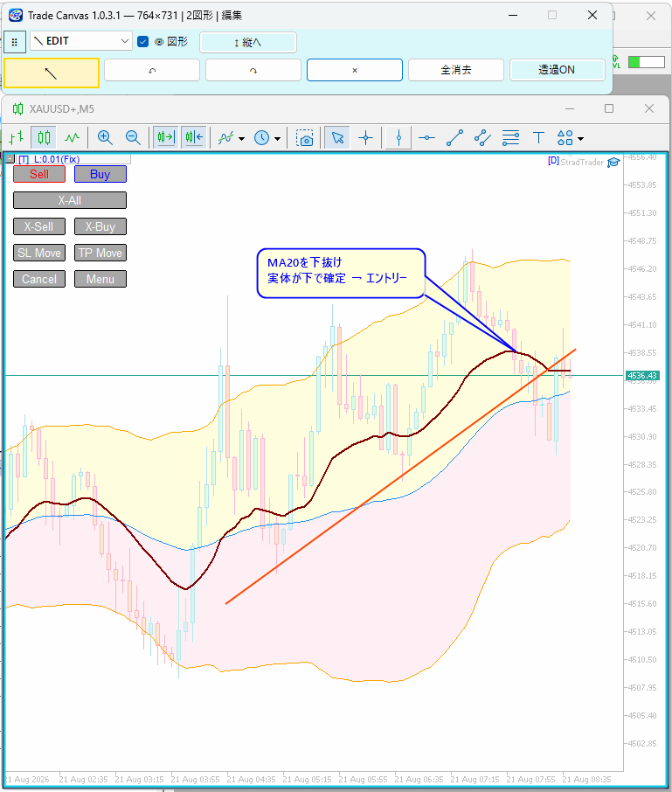Click the 4536.43 current price tag
The image size is (672, 792).
pyautogui.click(x=642, y=376)
